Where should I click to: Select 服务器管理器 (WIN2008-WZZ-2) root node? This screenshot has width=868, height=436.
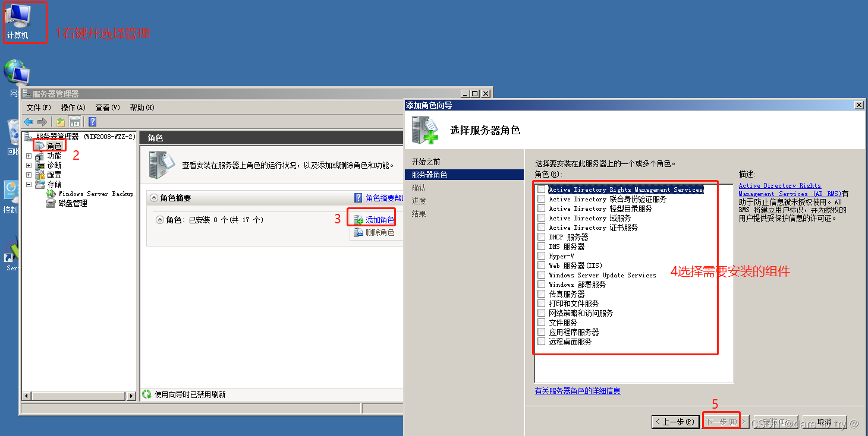pyautogui.click(x=80, y=137)
